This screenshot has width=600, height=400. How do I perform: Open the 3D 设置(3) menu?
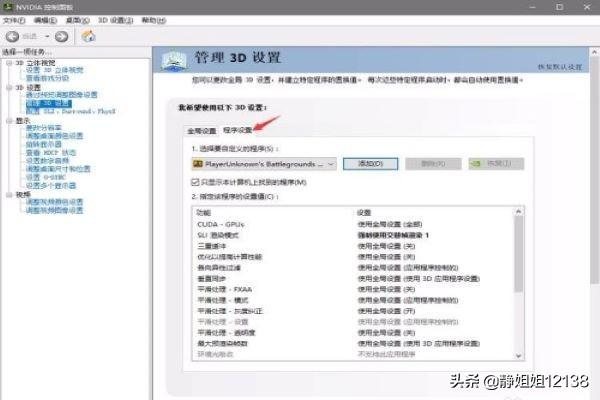coord(115,20)
